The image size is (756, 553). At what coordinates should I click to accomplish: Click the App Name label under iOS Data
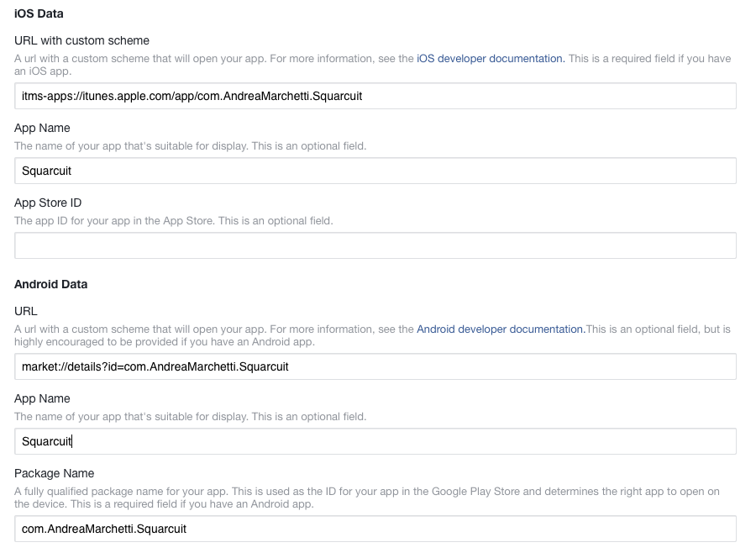42,128
